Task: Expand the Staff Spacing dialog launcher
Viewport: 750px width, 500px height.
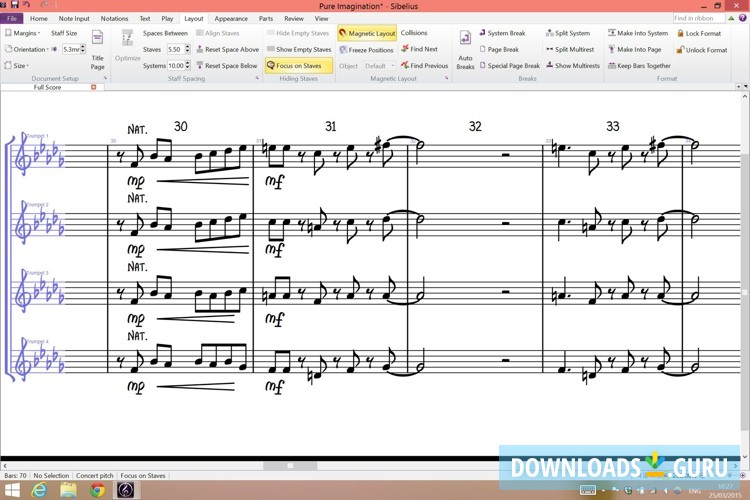Action: (257, 78)
